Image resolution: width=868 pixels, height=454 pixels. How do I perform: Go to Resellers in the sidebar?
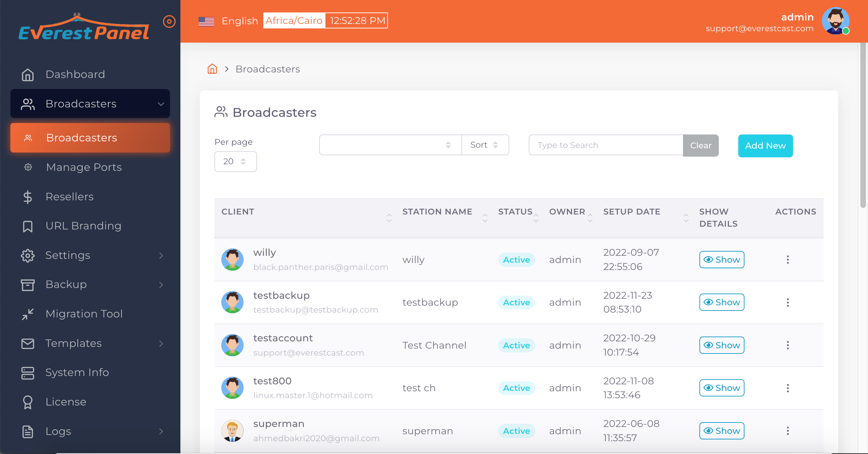[69, 197]
